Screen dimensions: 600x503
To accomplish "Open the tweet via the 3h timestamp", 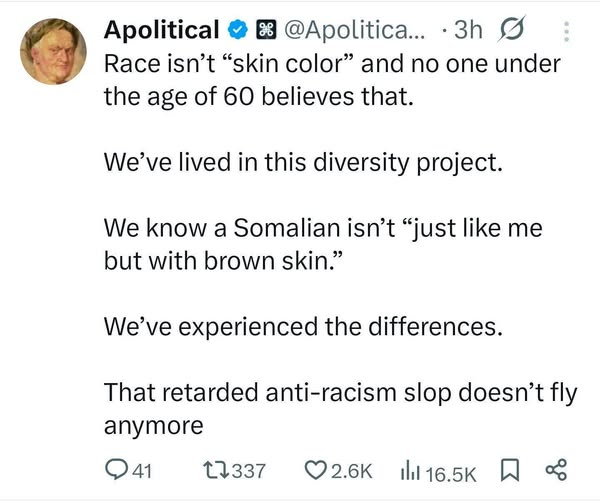I will 466,32.
